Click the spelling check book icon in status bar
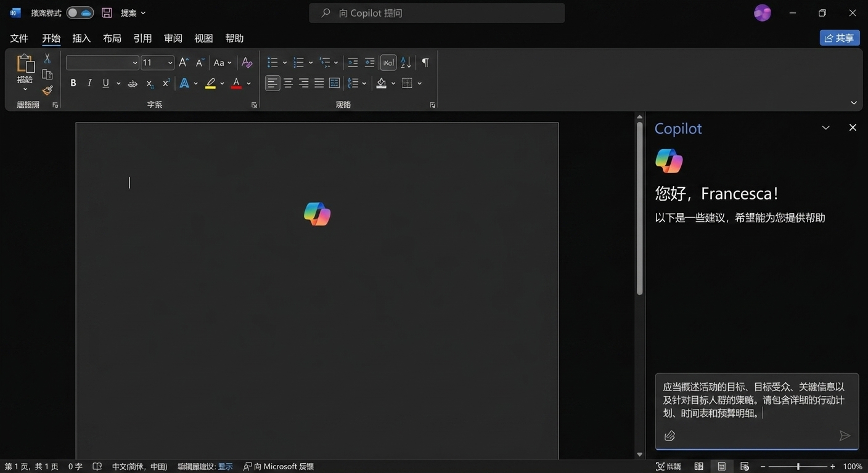This screenshot has height=473, width=868. coord(97,467)
